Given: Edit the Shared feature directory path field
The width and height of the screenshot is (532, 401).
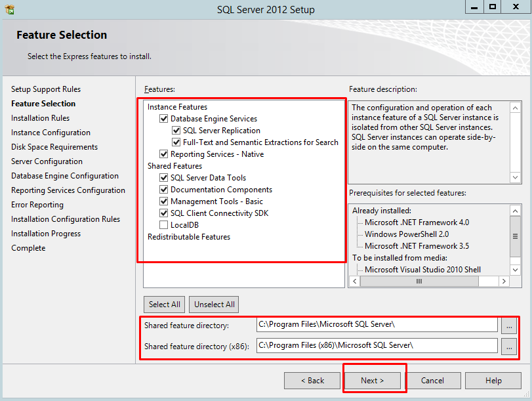Looking at the screenshot, I should pos(377,325).
